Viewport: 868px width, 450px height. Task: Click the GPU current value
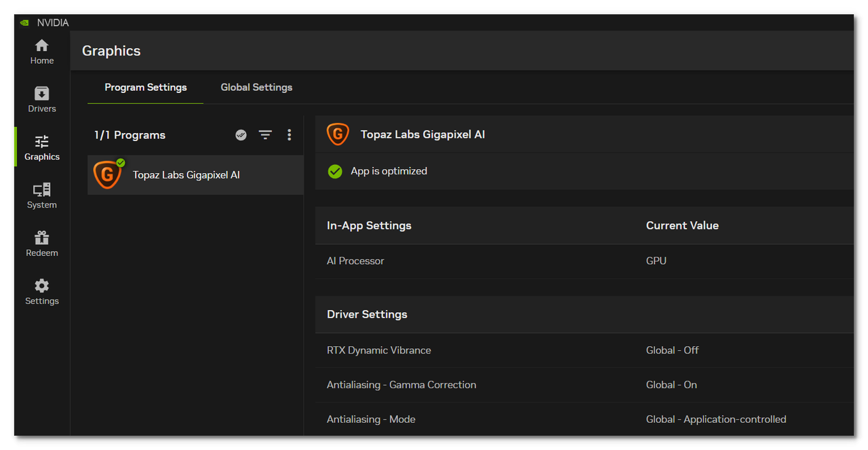[656, 261]
